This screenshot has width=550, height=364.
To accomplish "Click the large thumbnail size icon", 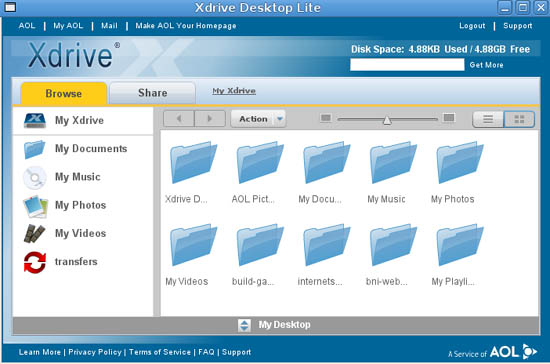I will coord(449,117).
